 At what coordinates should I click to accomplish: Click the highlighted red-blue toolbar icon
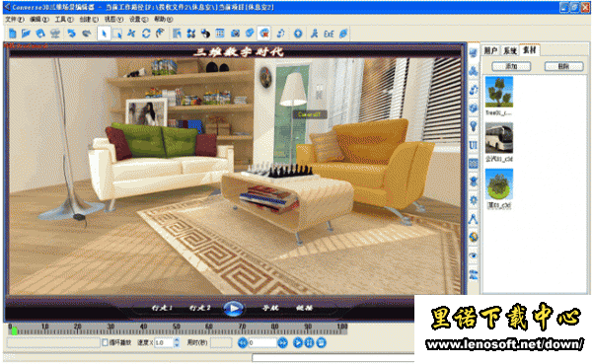(264, 34)
